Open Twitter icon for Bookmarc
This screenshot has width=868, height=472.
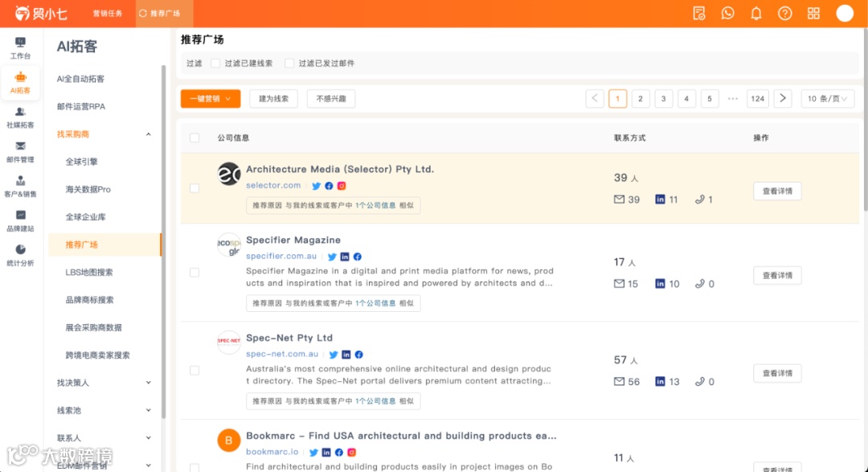click(314, 453)
